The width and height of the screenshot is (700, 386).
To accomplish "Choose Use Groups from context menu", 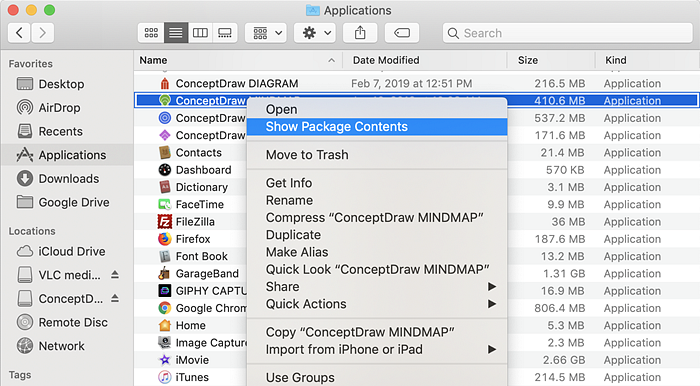I will (377, 378).
